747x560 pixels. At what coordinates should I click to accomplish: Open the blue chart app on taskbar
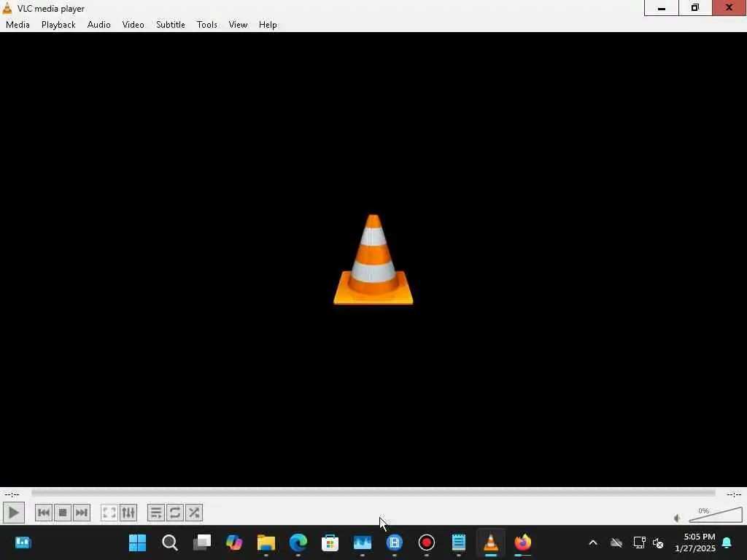point(362,542)
